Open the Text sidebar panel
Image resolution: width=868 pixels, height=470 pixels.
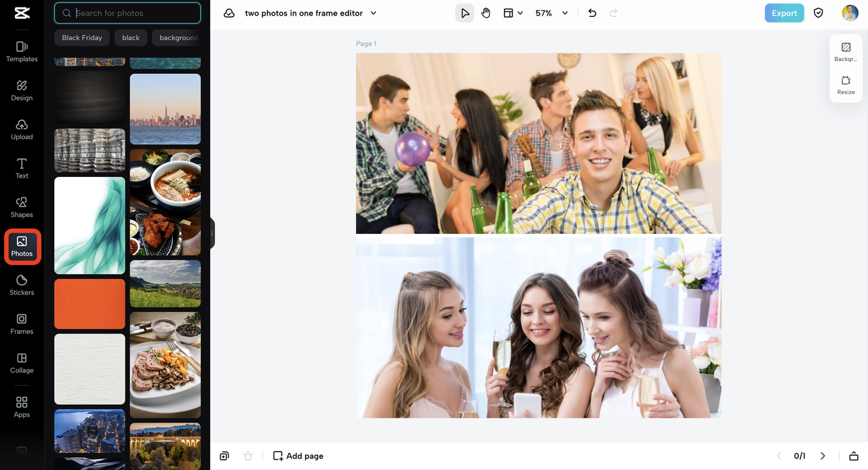click(22, 168)
